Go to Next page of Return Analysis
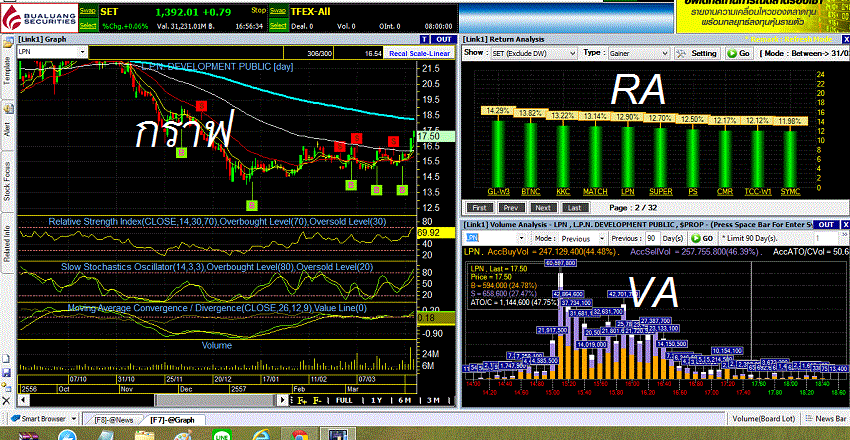The width and height of the screenshot is (850, 440). click(543, 208)
